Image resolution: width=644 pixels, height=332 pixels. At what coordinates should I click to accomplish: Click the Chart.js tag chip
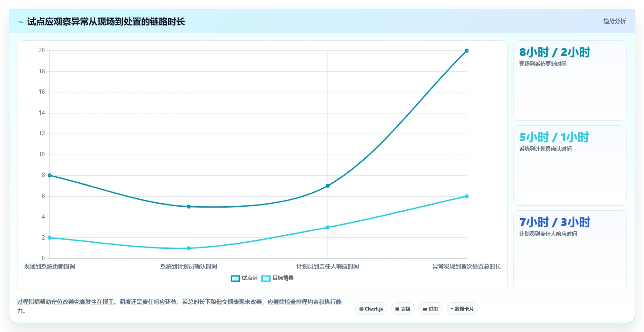click(371, 309)
